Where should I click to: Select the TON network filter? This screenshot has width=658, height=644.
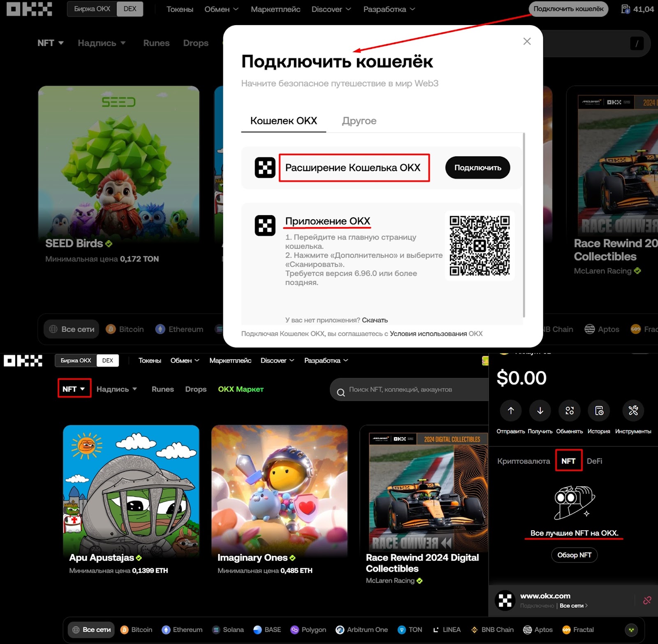click(410, 630)
